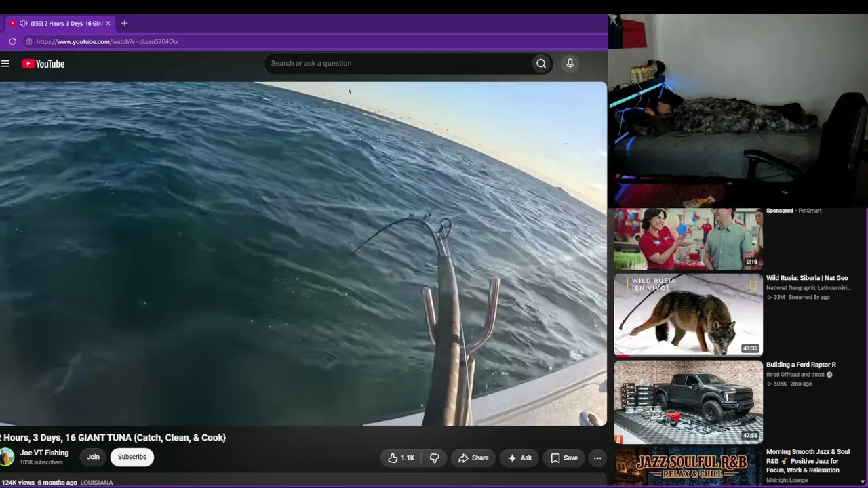The width and height of the screenshot is (868, 488).
Task: Click the 105K subscribers text
Action: tap(41, 463)
